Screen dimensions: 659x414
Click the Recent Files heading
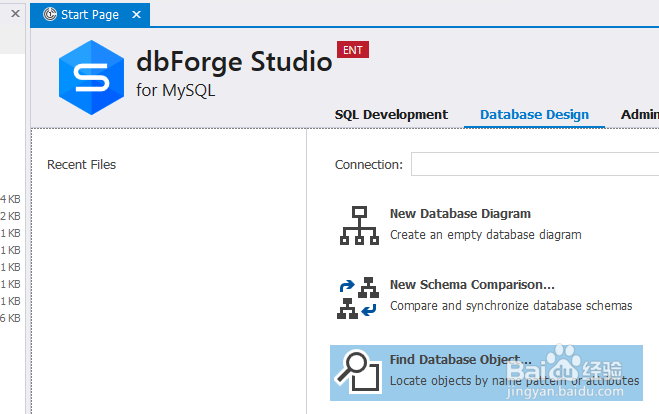(82, 164)
